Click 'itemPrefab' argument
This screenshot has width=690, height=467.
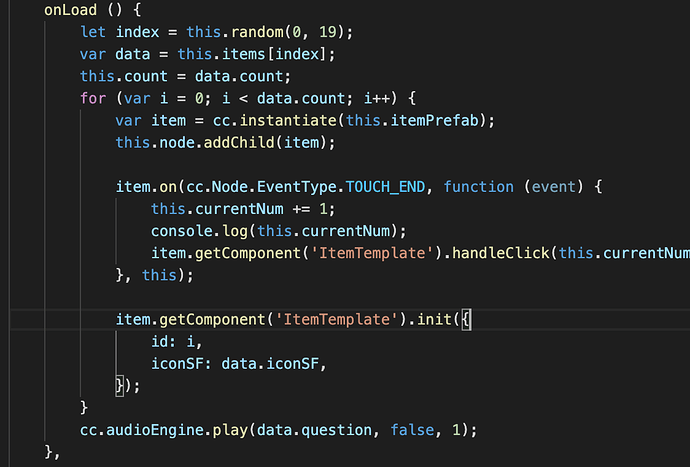point(434,120)
